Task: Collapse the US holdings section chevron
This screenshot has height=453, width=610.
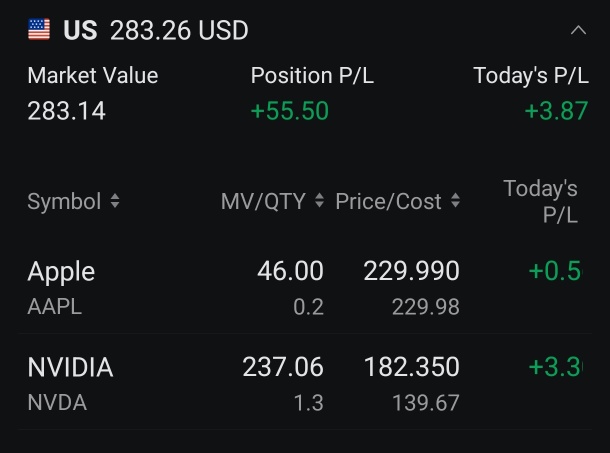Action: (x=578, y=31)
